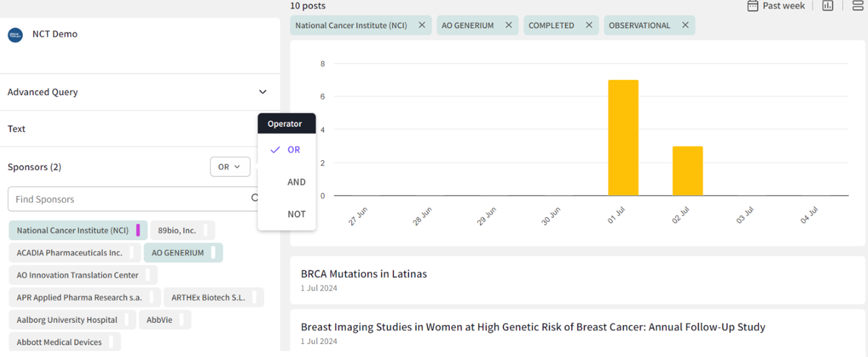Toggle the 89bio, Inc. sponsor chip

(177, 230)
